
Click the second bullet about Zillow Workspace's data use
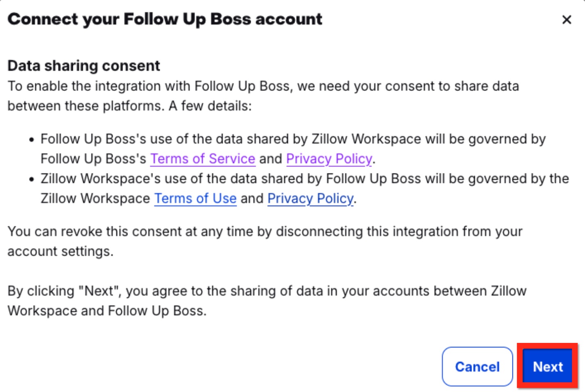304,179
